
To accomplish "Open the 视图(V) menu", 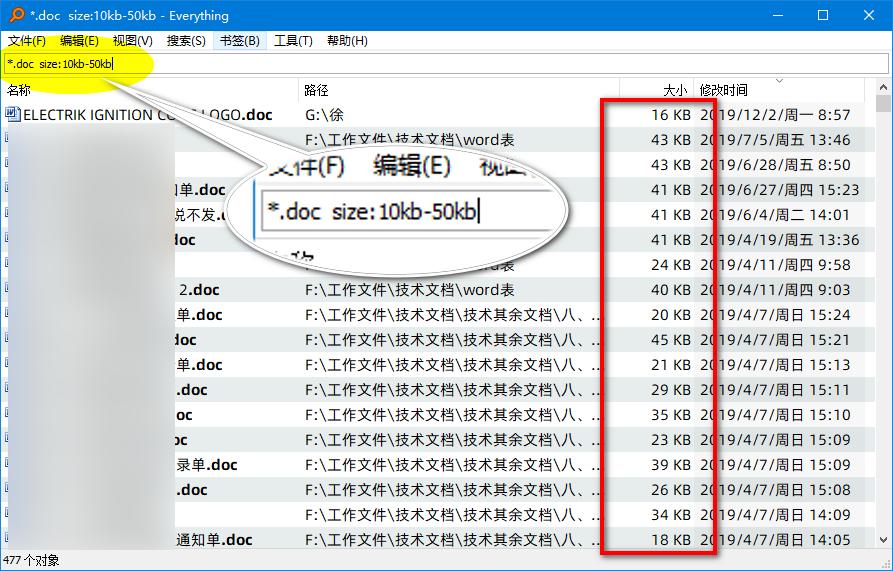I will coord(133,41).
